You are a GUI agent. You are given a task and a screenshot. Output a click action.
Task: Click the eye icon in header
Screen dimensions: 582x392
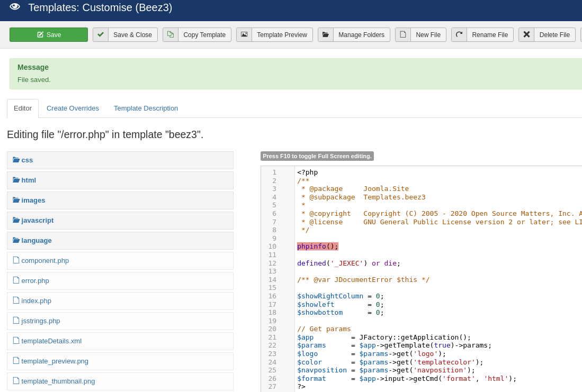(x=15, y=7)
